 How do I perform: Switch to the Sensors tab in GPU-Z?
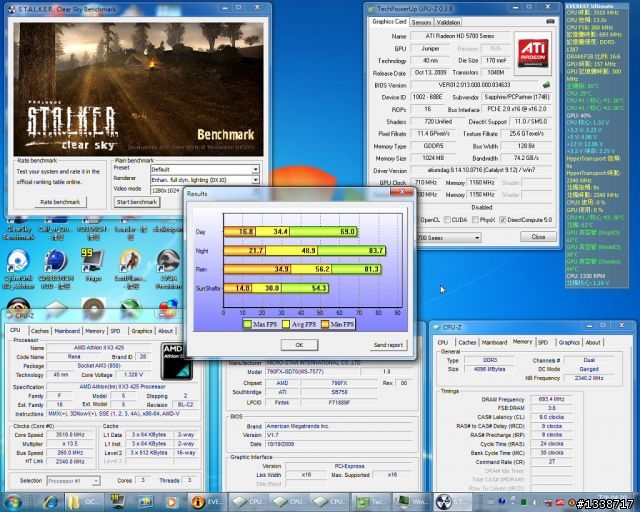[421, 20]
